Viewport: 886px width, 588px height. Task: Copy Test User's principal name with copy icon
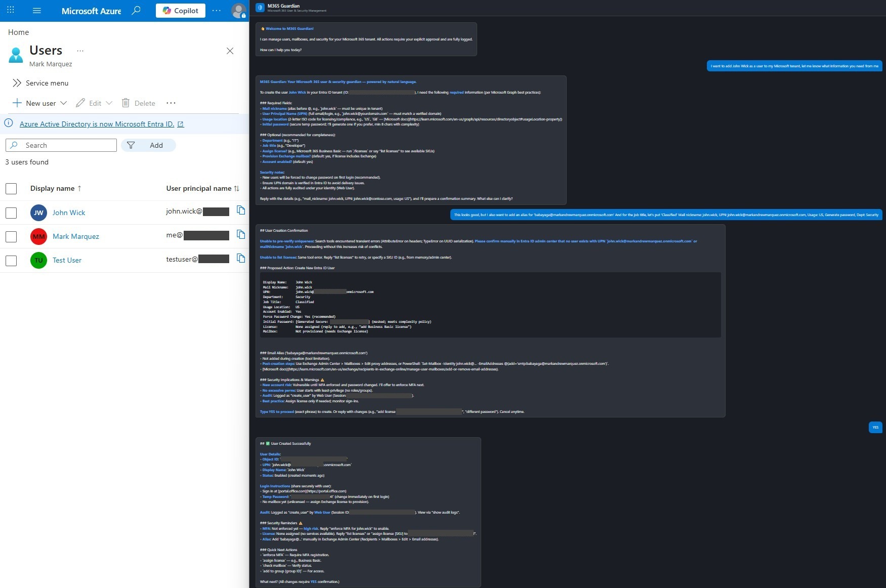click(x=241, y=258)
